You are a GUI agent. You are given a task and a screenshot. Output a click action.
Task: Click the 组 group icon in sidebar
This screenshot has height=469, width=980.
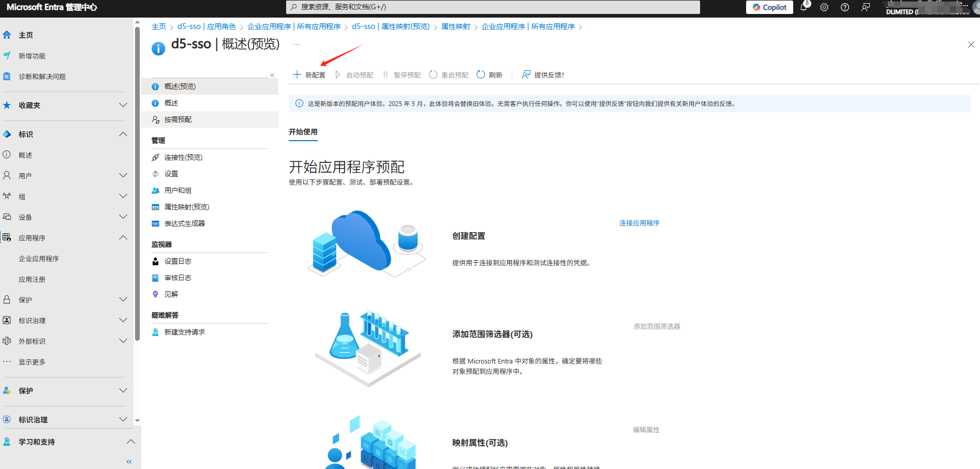tap(7, 196)
